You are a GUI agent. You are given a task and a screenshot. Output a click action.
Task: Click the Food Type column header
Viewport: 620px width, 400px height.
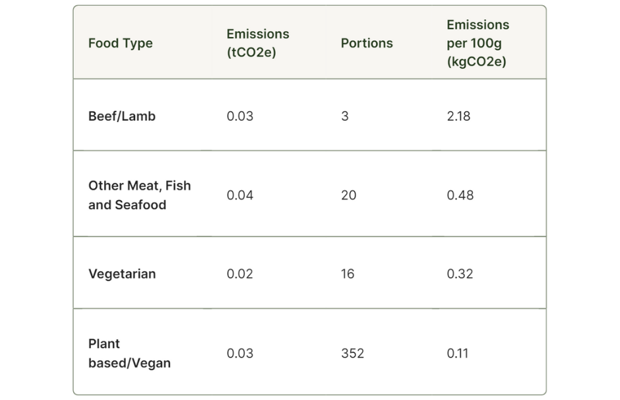click(x=120, y=43)
